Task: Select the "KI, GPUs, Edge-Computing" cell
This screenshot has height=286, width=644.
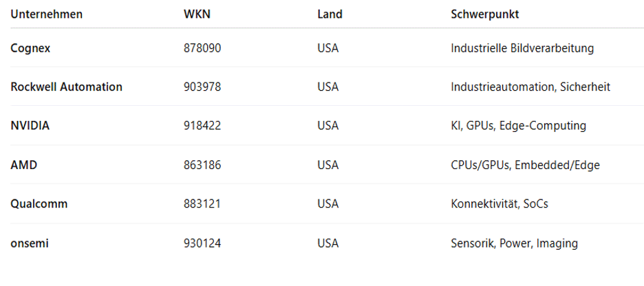Action: click(518, 126)
